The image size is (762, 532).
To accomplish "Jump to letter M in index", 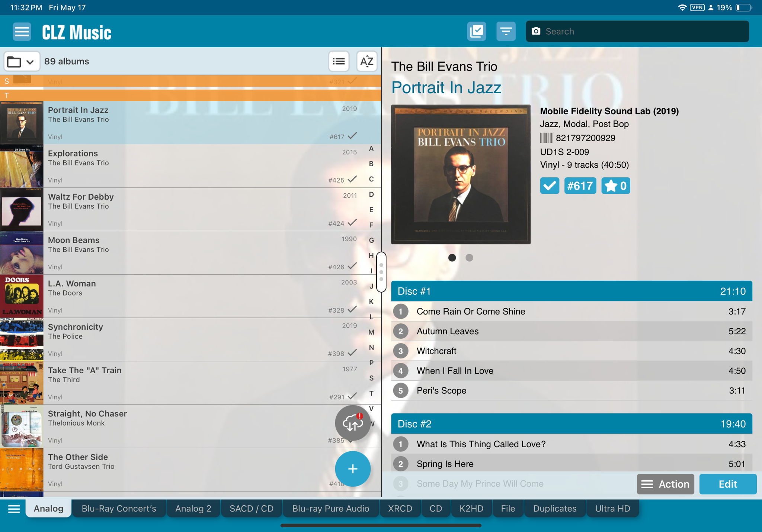I will tap(371, 332).
